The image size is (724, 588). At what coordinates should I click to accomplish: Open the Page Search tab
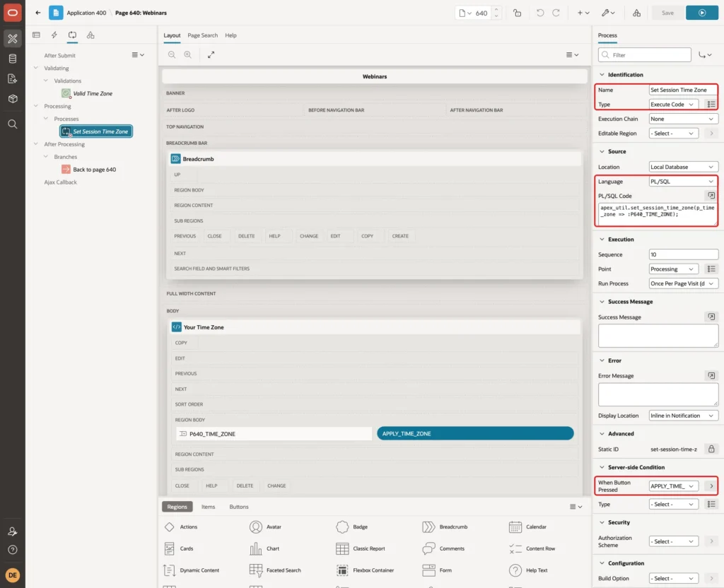(x=203, y=35)
